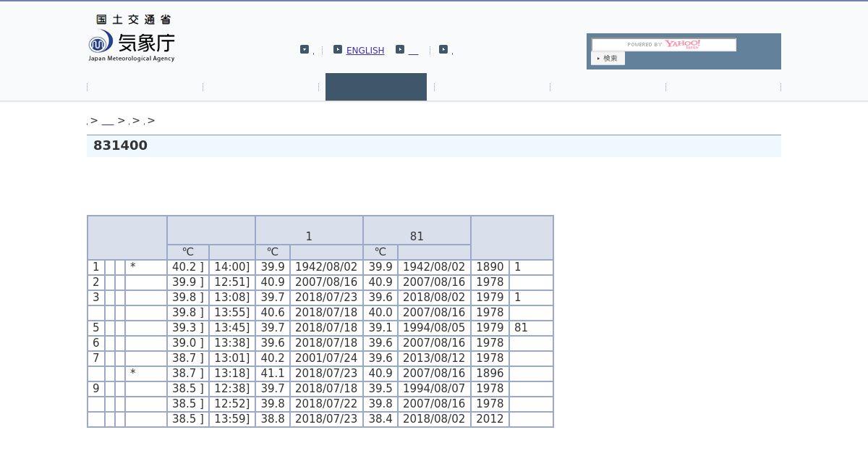The height and width of the screenshot is (456, 868).
Task: Select the 39.5 temperature value
Action: tap(380, 389)
